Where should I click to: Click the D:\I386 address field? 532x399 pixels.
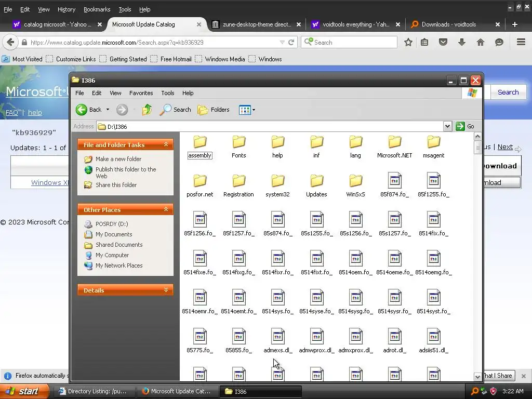pos(270,127)
